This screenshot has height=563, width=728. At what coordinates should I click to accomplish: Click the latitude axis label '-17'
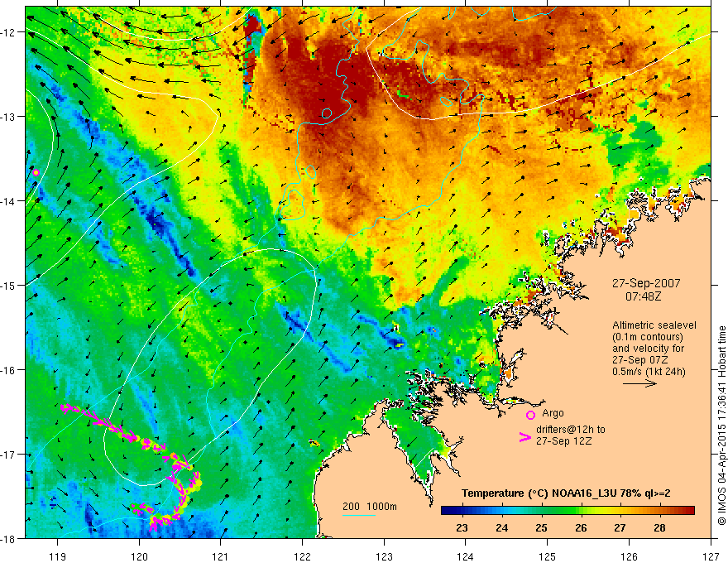[x=9, y=455]
